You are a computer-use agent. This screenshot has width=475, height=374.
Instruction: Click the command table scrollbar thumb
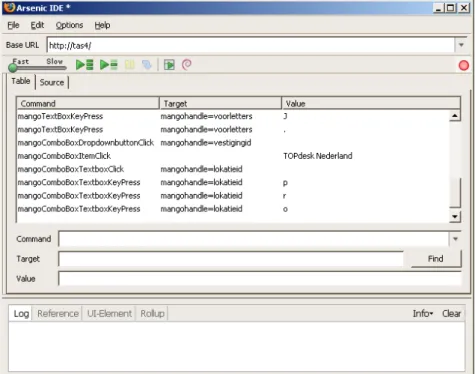[x=455, y=192]
